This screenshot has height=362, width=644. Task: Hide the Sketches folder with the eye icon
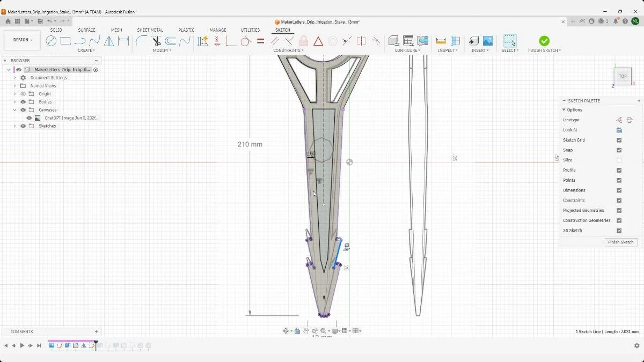[x=23, y=126]
